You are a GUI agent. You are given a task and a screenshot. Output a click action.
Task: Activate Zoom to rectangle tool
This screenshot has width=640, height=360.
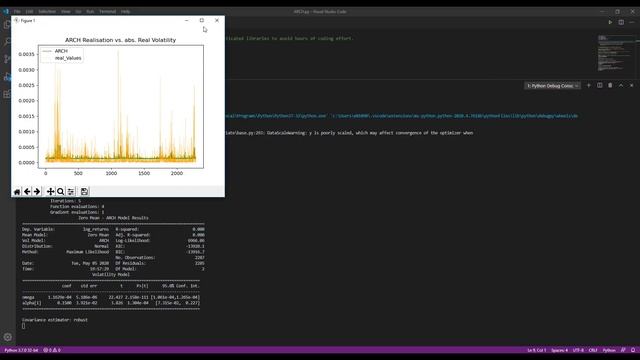(x=60, y=191)
